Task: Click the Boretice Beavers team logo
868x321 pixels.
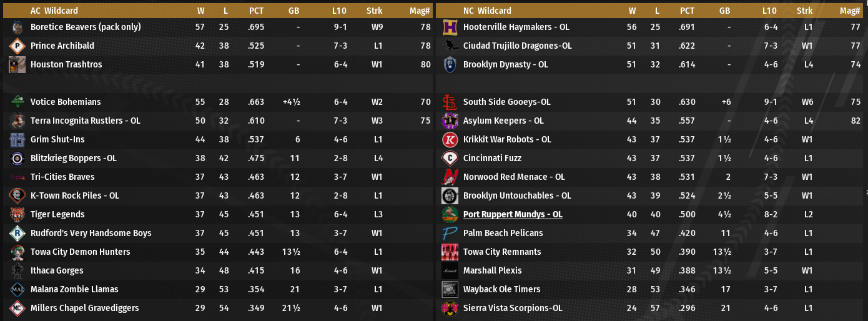Action: click(17, 27)
